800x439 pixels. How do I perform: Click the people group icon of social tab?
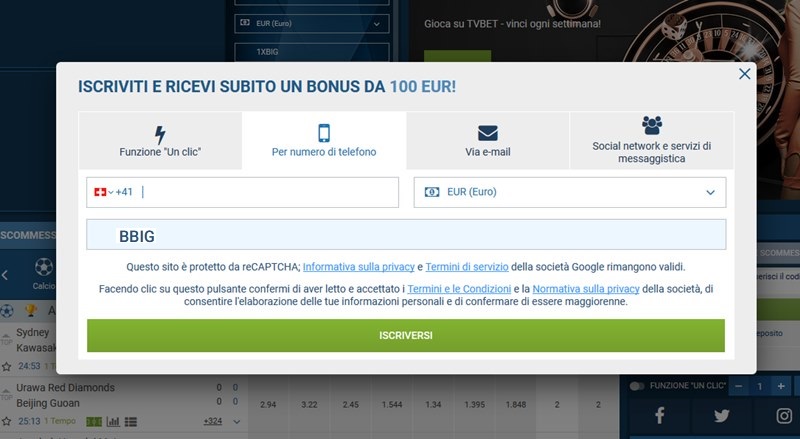click(x=652, y=125)
